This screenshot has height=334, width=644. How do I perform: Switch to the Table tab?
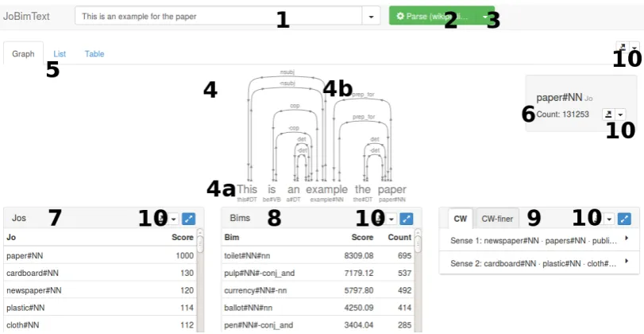point(94,53)
